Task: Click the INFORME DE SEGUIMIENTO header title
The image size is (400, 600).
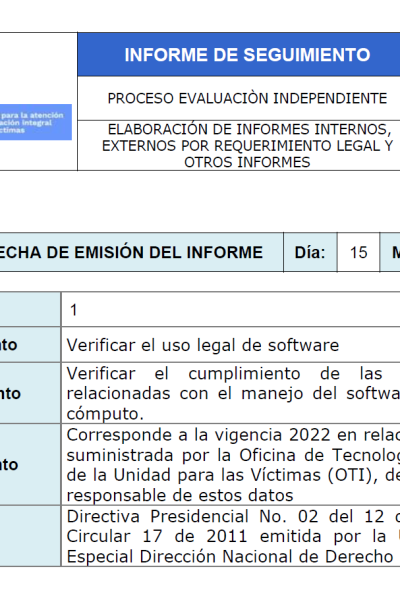Action: [x=247, y=55]
